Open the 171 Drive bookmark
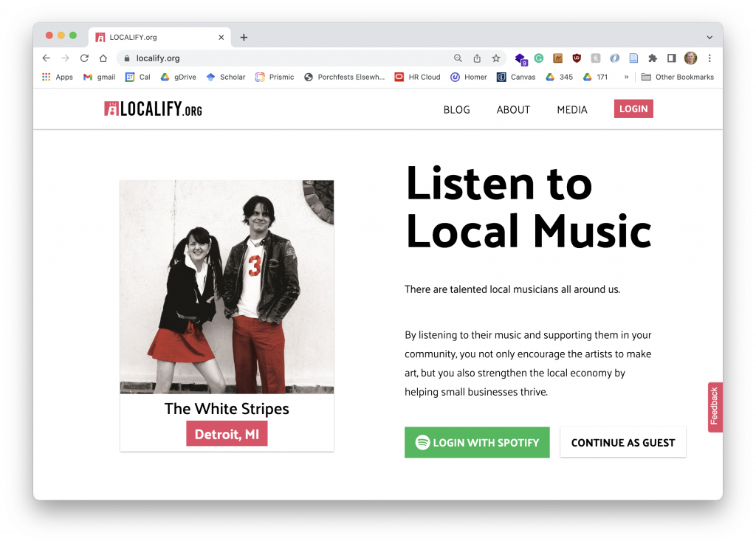This screenshot has height=544, width=756. (595, 77)
